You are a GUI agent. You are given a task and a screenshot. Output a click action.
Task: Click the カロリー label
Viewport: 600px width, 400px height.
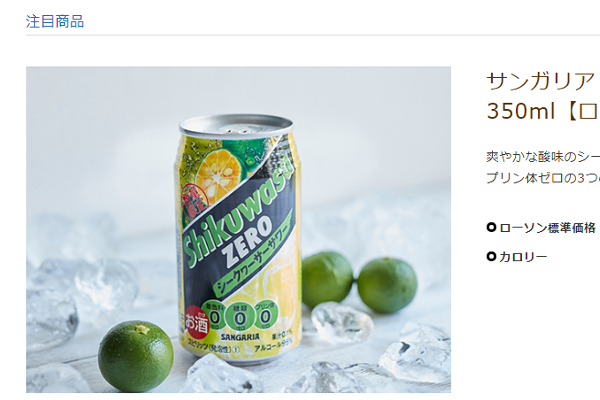point(523,256)
